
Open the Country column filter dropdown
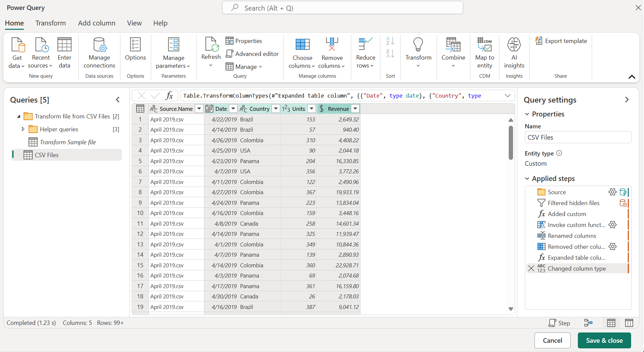(x=276, y=109)
